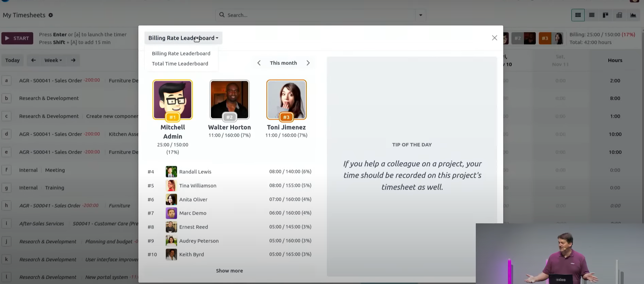644x284 pixels.
Task: Click the magnifier icon in search bar
Action: 222,15
